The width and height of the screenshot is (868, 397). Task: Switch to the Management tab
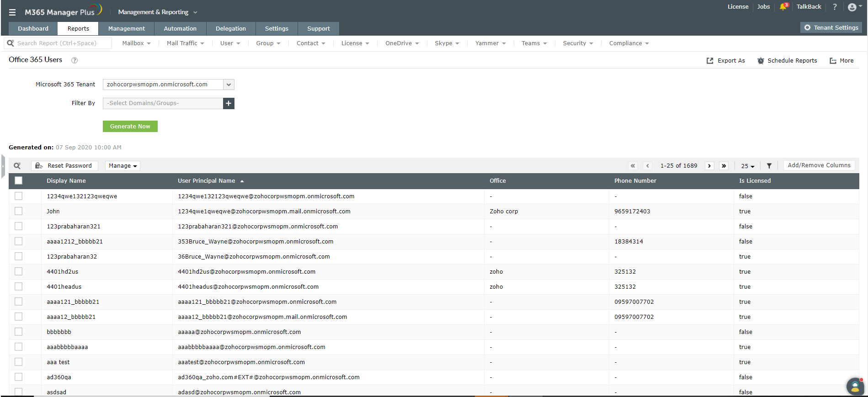coord(127,29)
